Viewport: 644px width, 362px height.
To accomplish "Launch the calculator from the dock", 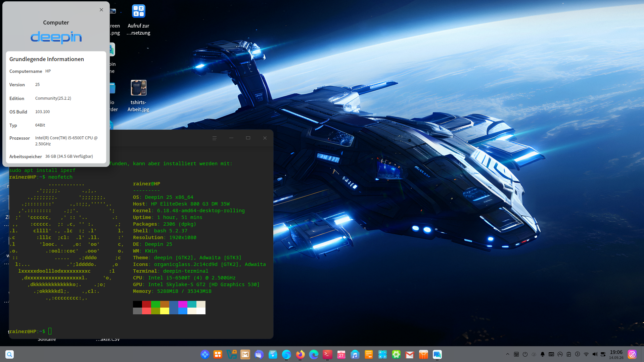I will [x=382, y=354].
